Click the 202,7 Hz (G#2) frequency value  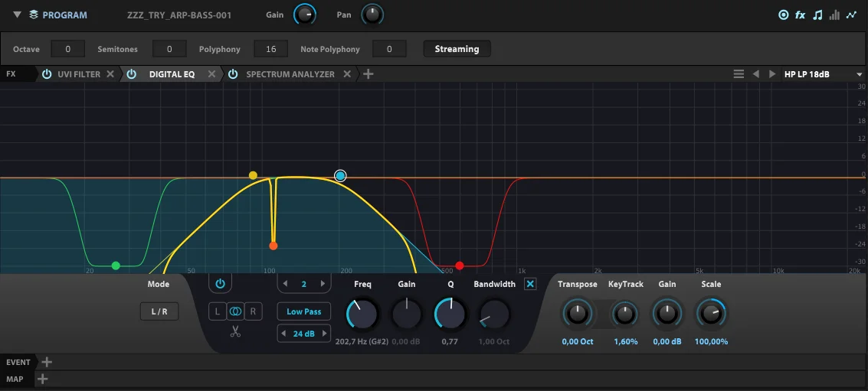[362, 342]
